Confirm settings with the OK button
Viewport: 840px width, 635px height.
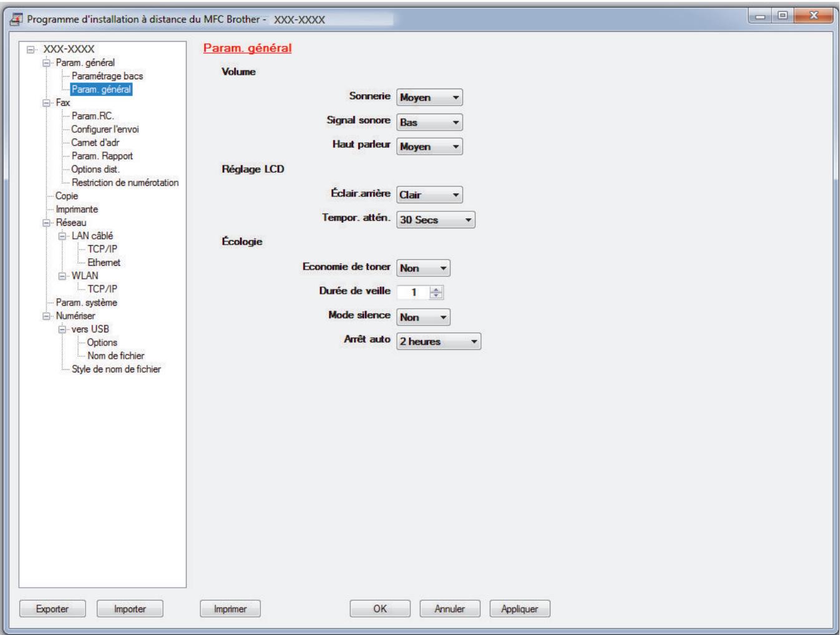[x=380, y=609]
